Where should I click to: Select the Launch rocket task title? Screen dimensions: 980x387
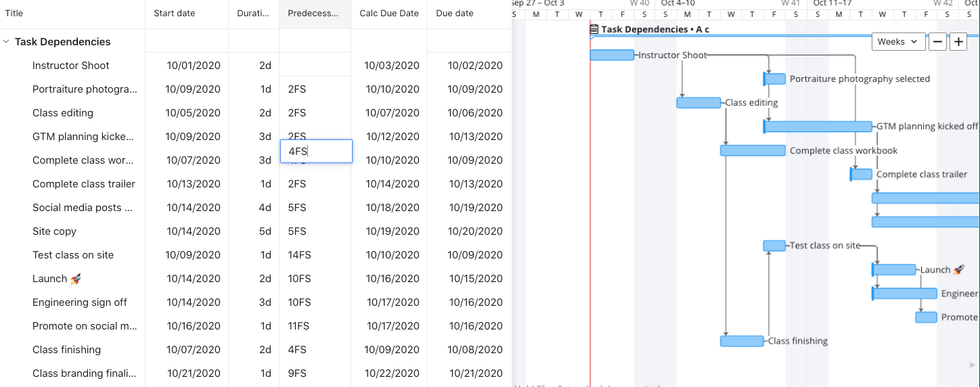click(x=57, y=279)
